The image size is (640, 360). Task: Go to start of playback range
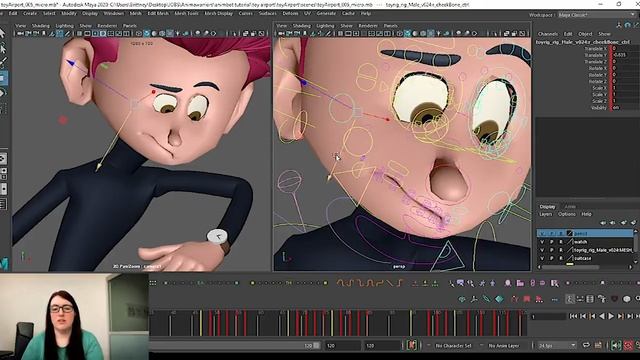573,316
